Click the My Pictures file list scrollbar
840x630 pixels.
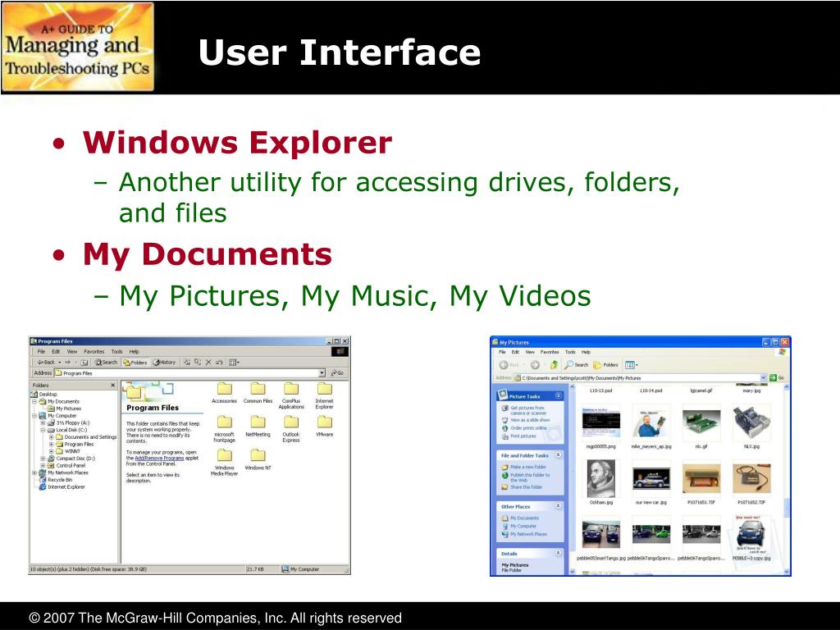[x=787, y=480]
